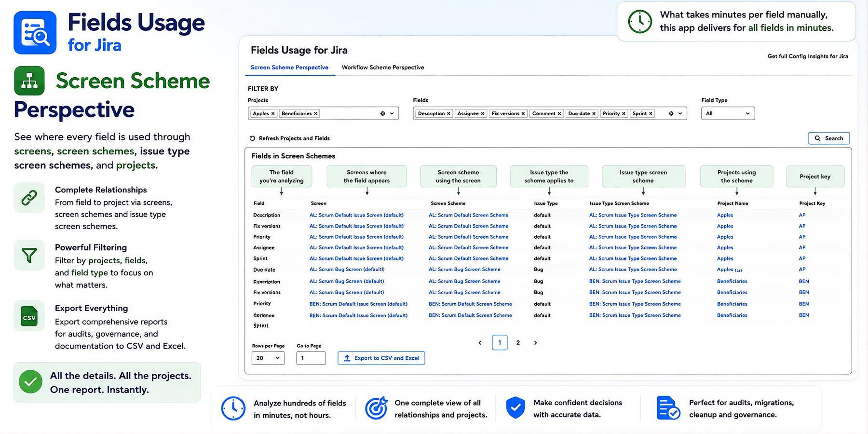Open the first BEN project key link
Screen dimensions: 868x434
[x=804, y=281]
